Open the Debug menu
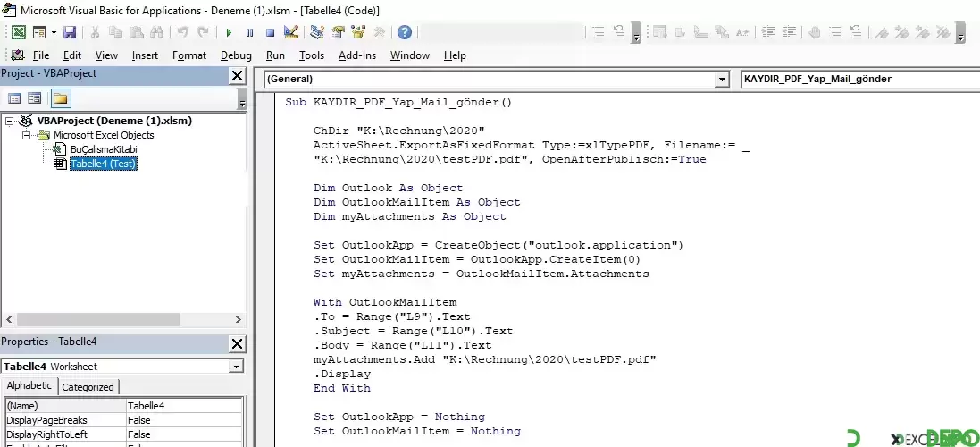The height and width of the screenshot is (447, 980). tap(236, 55)
